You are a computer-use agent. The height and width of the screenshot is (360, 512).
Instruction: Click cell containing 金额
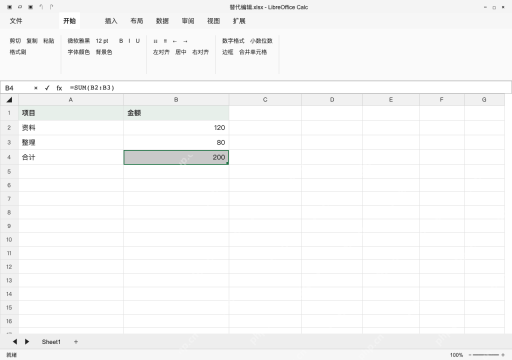(176, 113)
